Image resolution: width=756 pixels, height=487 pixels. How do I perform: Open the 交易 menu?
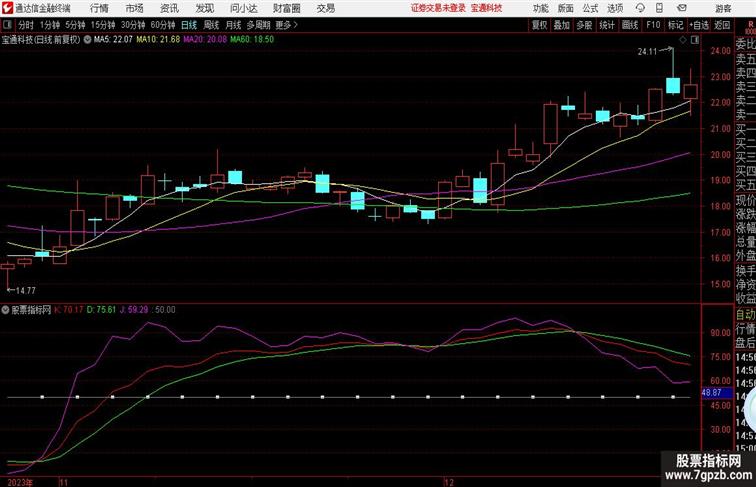pyautogui.click(x=325, y=8)
